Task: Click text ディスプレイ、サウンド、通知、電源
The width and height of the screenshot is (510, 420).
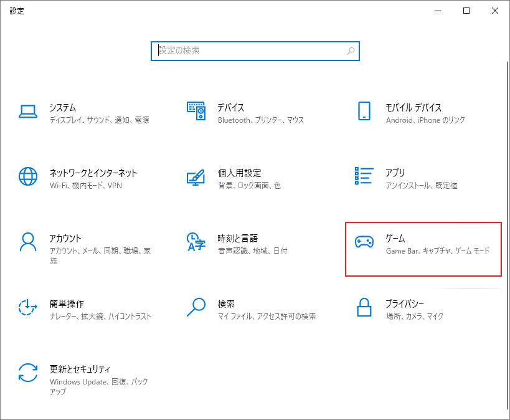Action: pos(100,120)
